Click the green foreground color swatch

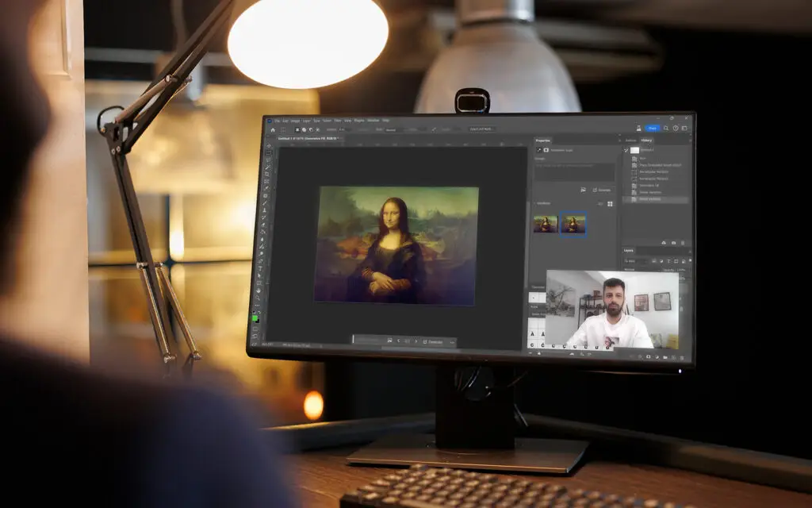coord(255,317)
